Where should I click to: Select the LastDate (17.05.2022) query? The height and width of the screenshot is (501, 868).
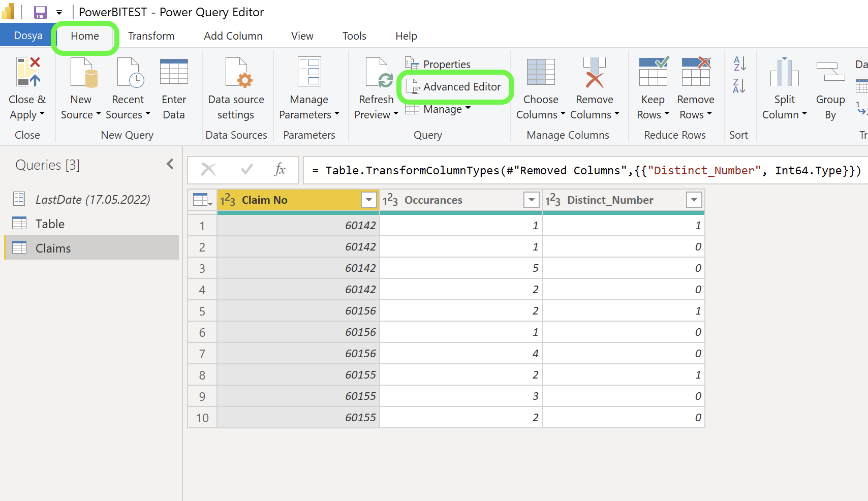pyautogui.click(x=91, y=199)
